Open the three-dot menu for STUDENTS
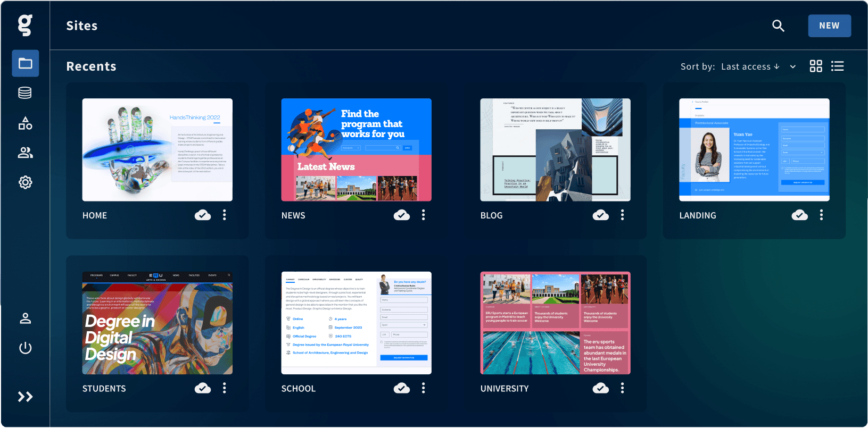868x428 pixels. click(225, 388)
